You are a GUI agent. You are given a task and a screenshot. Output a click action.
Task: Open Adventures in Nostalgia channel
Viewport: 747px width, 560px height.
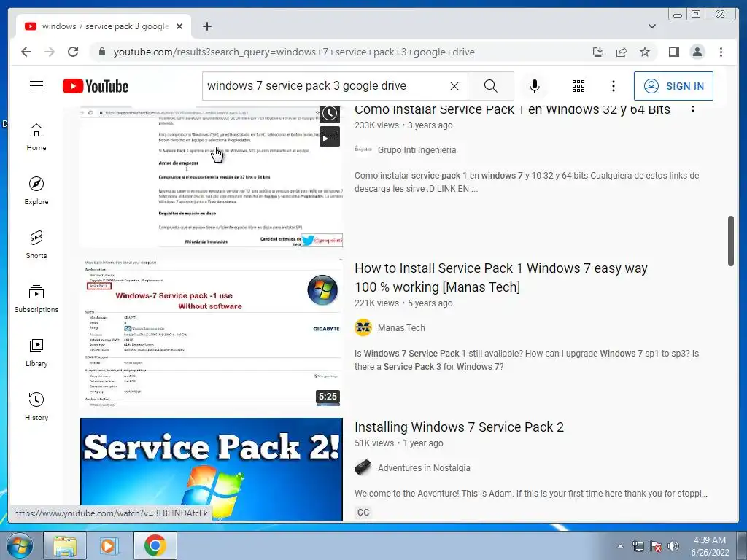click(x=424, y=468)
